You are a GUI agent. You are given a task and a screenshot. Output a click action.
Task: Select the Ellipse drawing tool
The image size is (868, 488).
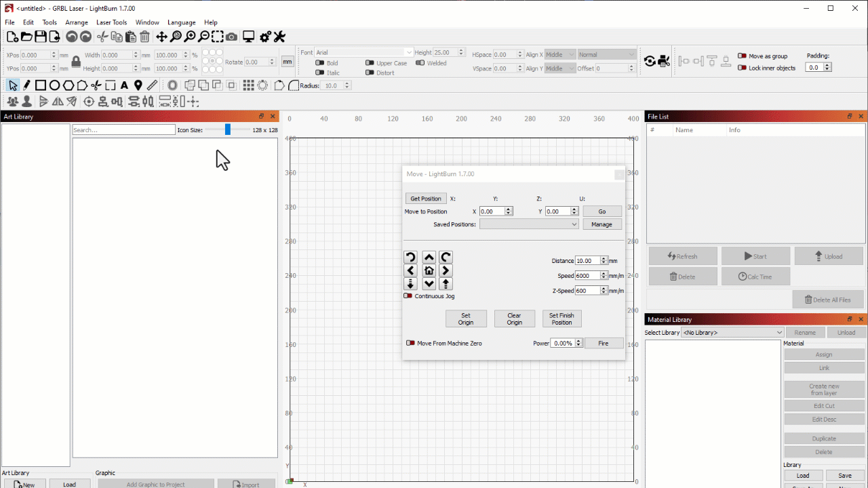(55, 85)
